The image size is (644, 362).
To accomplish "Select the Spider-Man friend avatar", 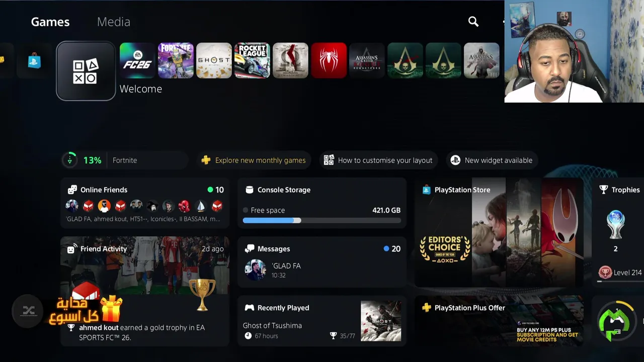I will [x=185, y=205].
